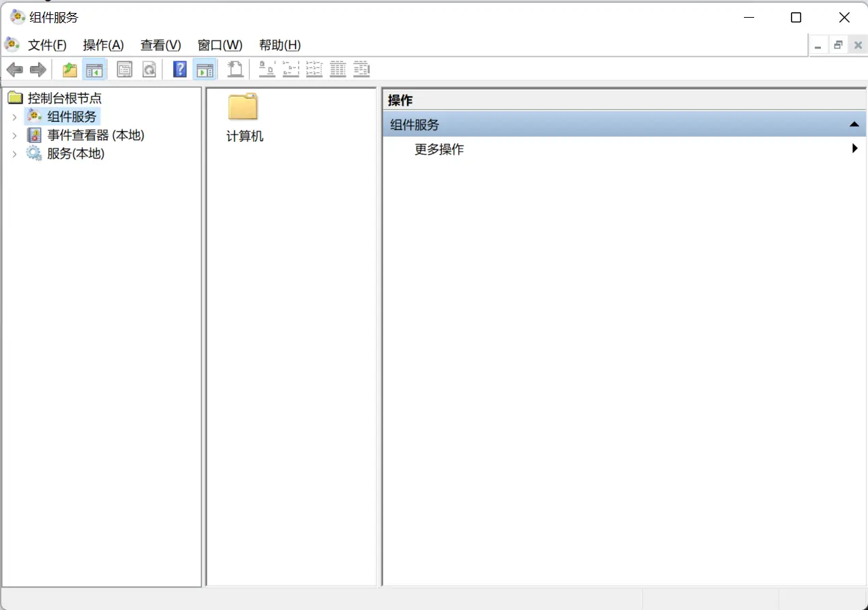Expand the 服务(本地) tree node
The height and width of the screenshot is (610, 868).
coord(14,154)
